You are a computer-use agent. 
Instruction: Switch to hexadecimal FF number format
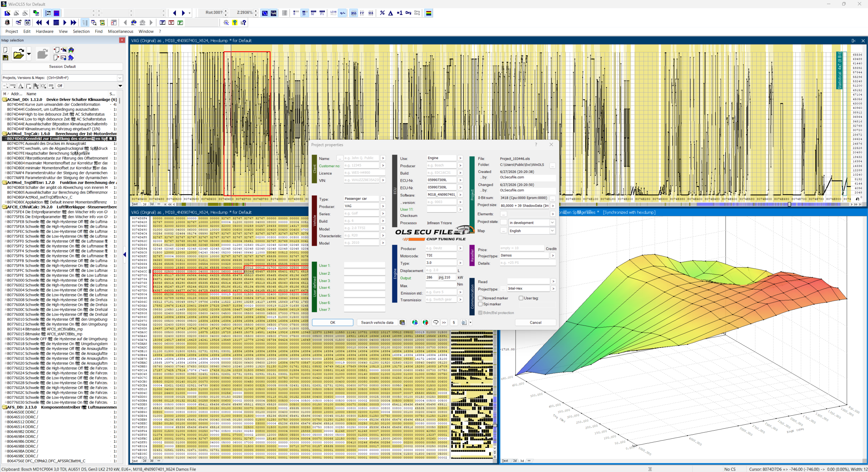[x=362, y=13]
